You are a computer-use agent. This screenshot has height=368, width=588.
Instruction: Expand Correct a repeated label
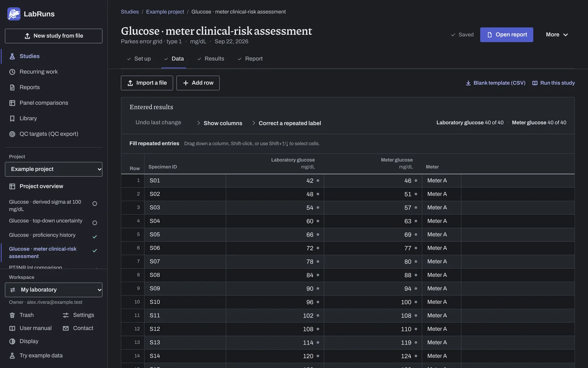286,123
